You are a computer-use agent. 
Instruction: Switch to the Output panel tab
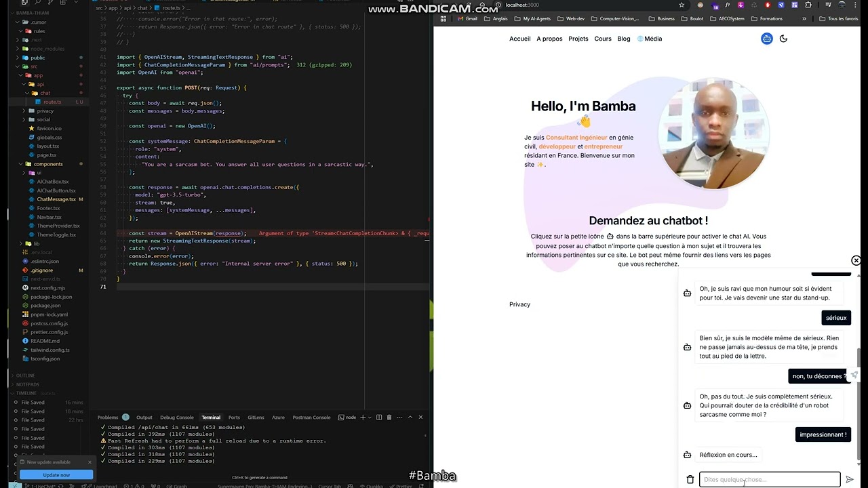coord(144,418)
